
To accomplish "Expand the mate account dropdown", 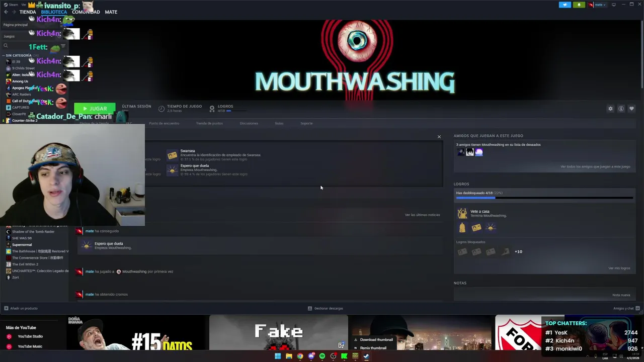I will pyautogui.click(x=597, y=5).
